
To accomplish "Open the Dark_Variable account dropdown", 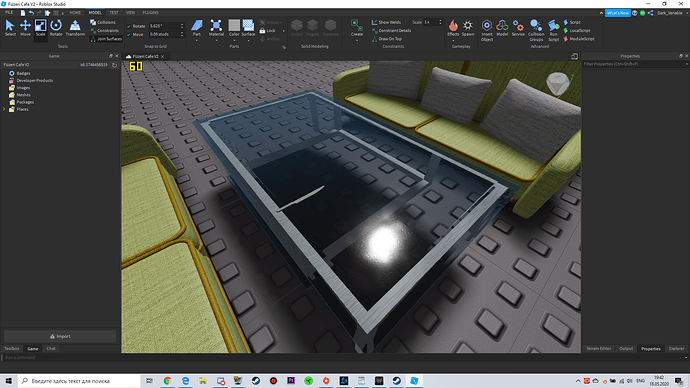I will (687, 13).
